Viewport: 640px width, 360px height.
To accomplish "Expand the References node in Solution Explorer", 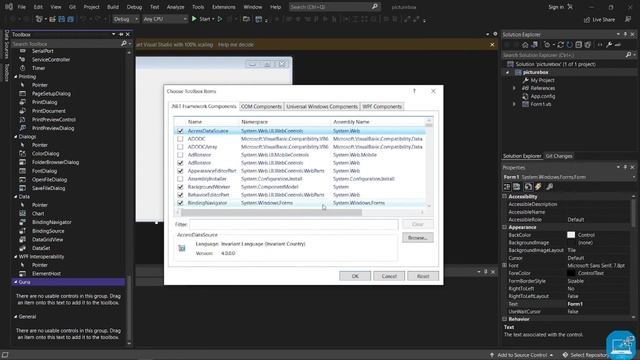I will [514, 88].
